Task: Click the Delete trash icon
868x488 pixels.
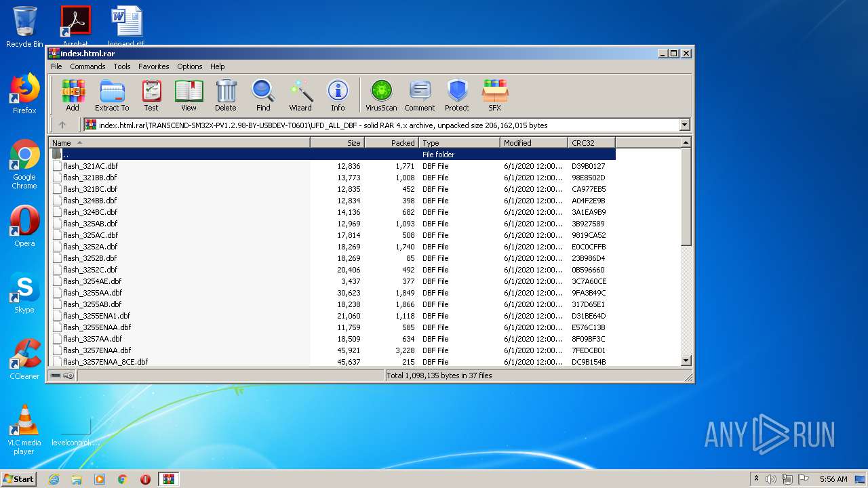Action: pyautogui.click(x=226, y=95)
